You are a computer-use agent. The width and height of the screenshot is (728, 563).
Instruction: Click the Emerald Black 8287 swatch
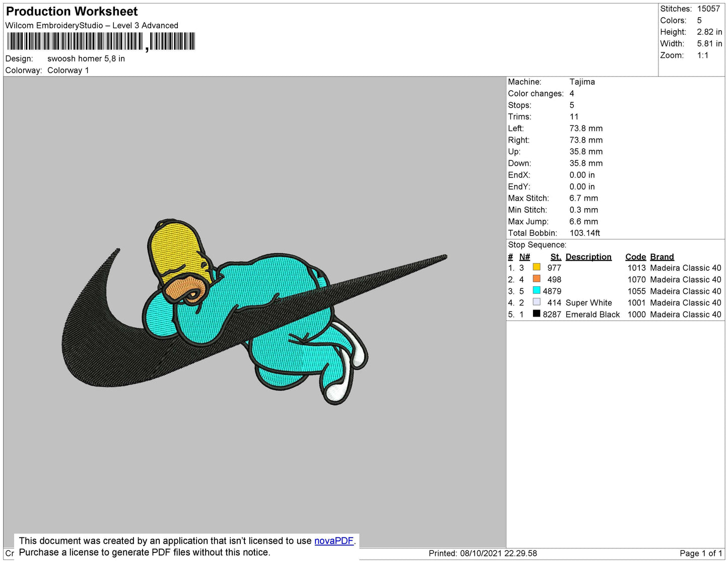(537, 314)
